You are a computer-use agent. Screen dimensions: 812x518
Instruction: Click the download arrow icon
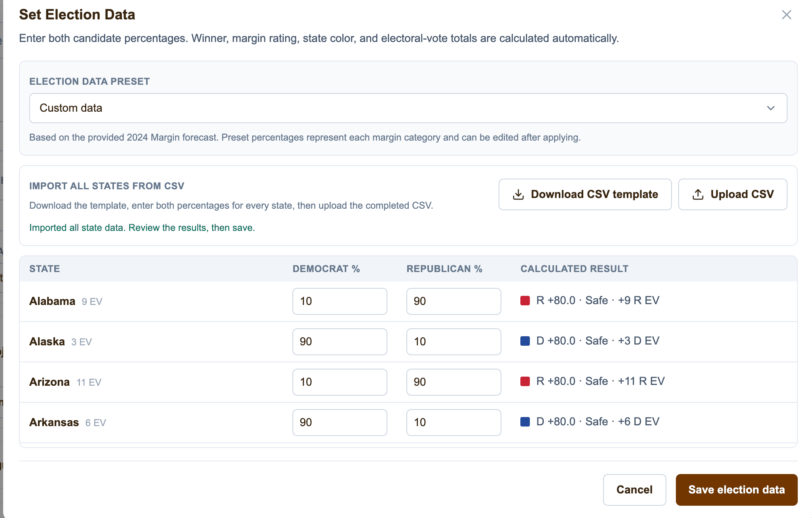[x=518, y=194]
